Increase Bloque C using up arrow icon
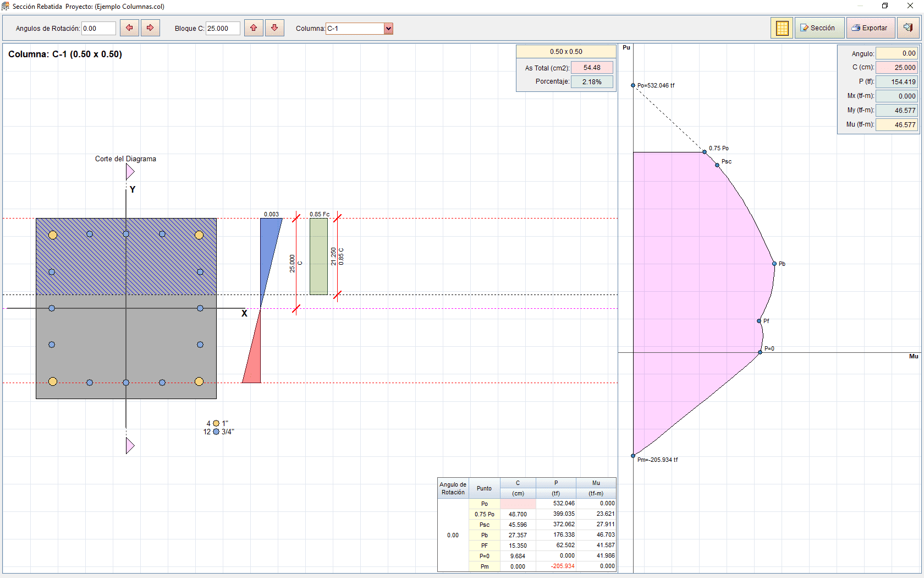 coord(254,28)
